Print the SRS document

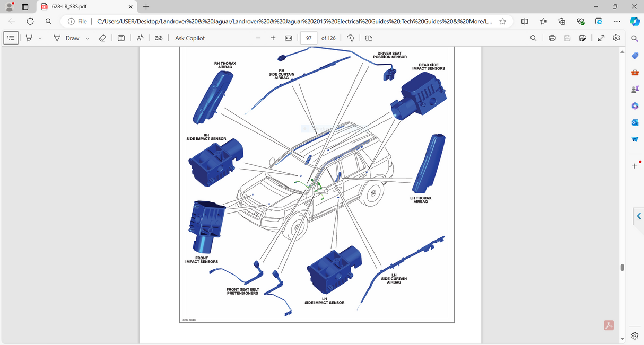(x=552, y=38)
